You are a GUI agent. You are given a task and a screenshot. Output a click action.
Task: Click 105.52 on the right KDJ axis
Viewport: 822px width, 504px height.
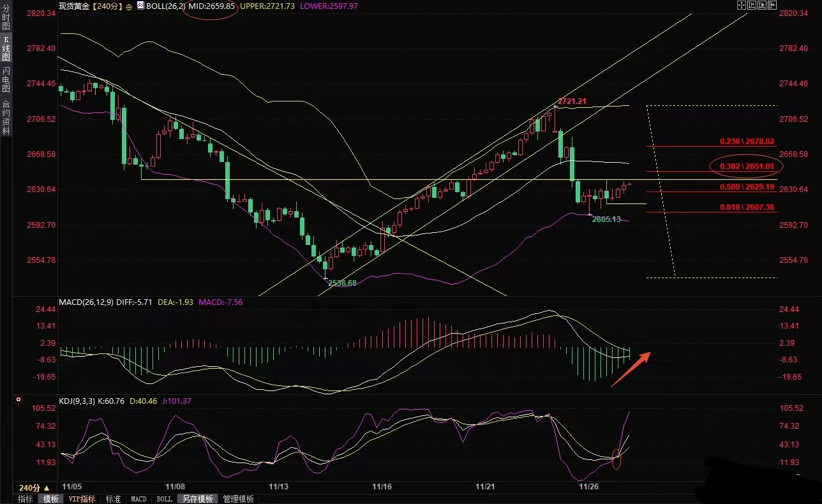791,408
